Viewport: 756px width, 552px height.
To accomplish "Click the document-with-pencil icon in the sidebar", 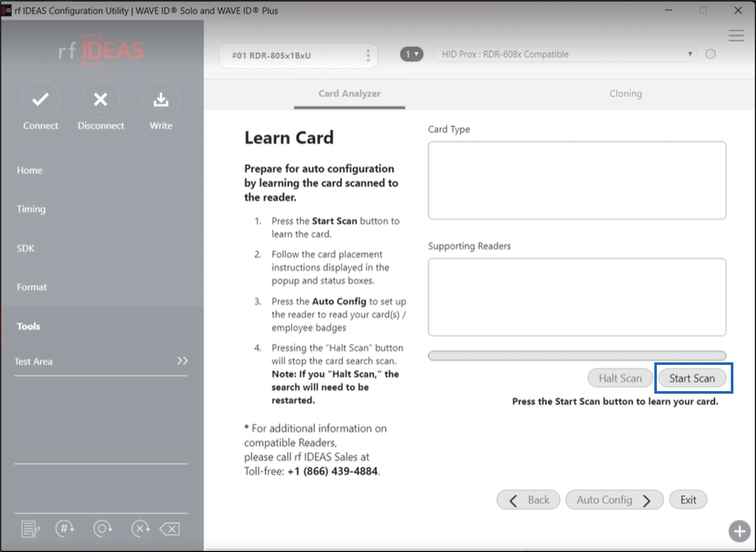I will pyautogui.click(x=30, y=528).
